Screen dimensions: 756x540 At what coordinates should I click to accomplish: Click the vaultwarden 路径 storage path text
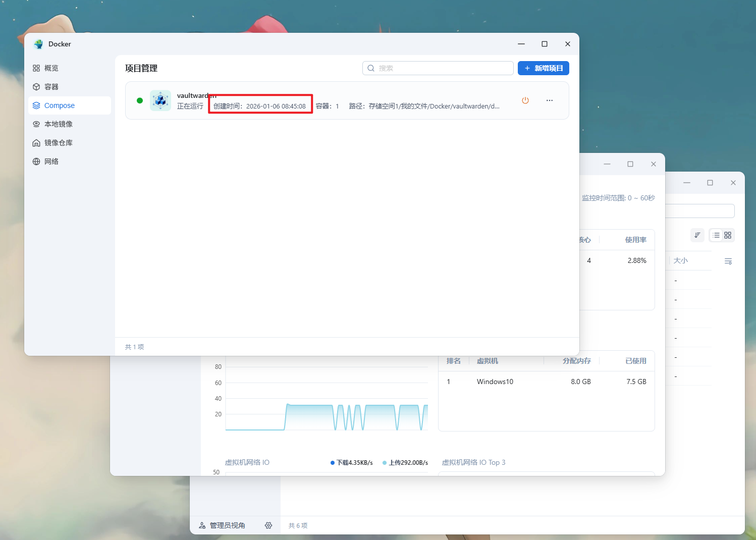pos(424,106)
